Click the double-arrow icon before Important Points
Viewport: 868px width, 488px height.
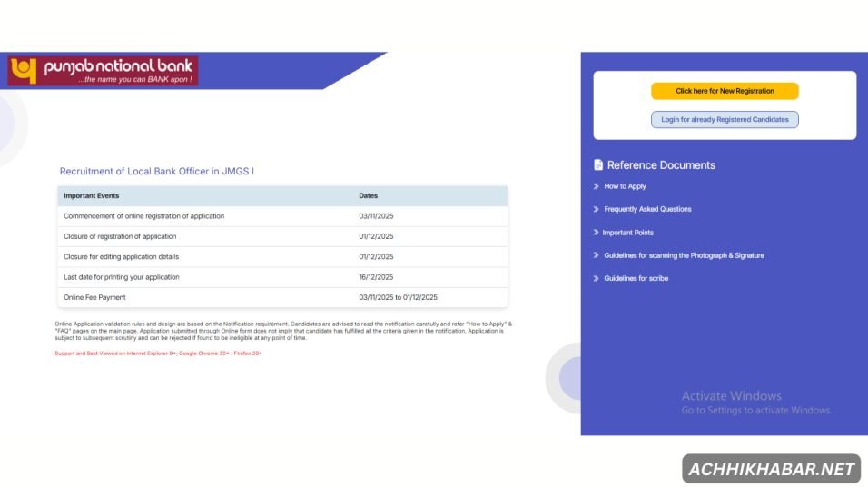point(596,233)
